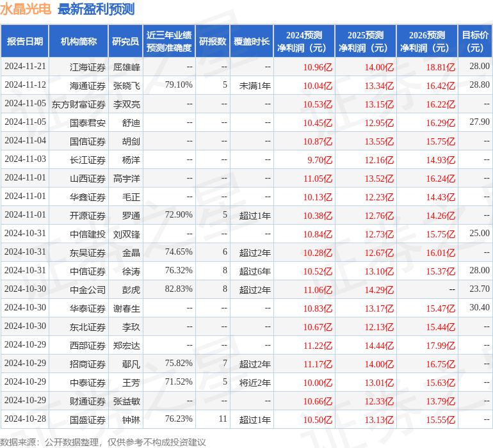
Task: Click the 82.83% accuracy value
Action: 179,289
